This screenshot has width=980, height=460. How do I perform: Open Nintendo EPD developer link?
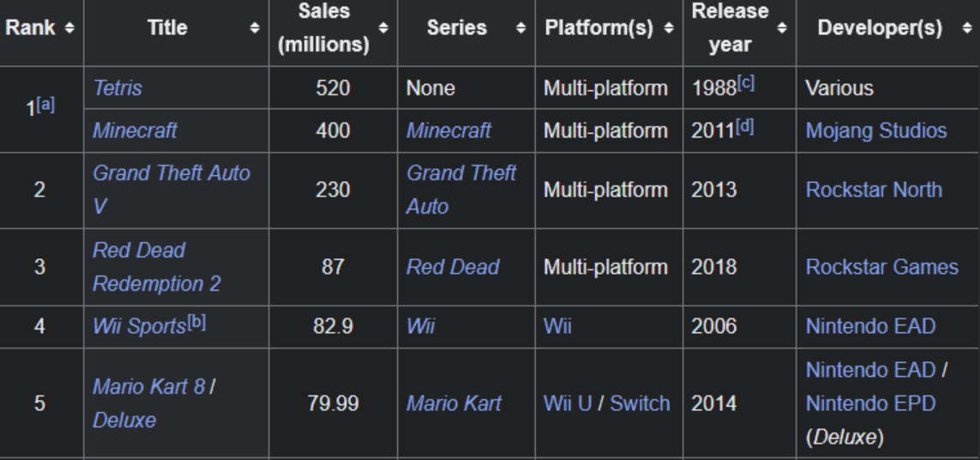(x=870, y=403)
